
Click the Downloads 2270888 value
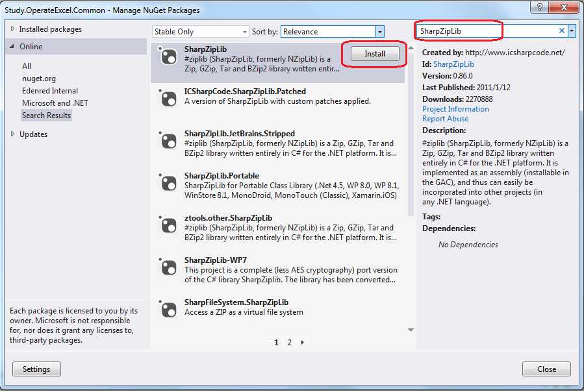point(479,99)
